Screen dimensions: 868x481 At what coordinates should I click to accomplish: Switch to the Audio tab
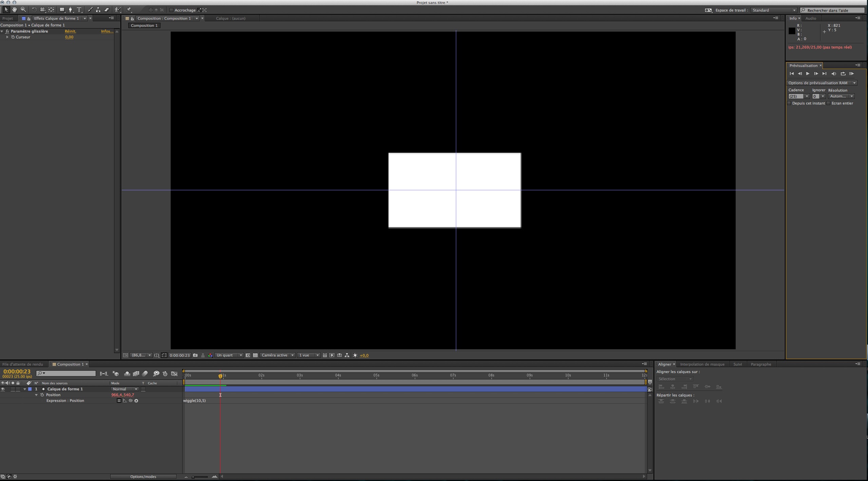pos(811,18)
